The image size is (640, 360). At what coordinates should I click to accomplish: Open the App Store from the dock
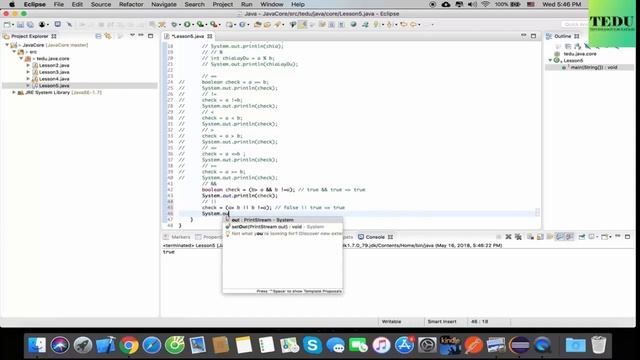(x=404, y=345)
